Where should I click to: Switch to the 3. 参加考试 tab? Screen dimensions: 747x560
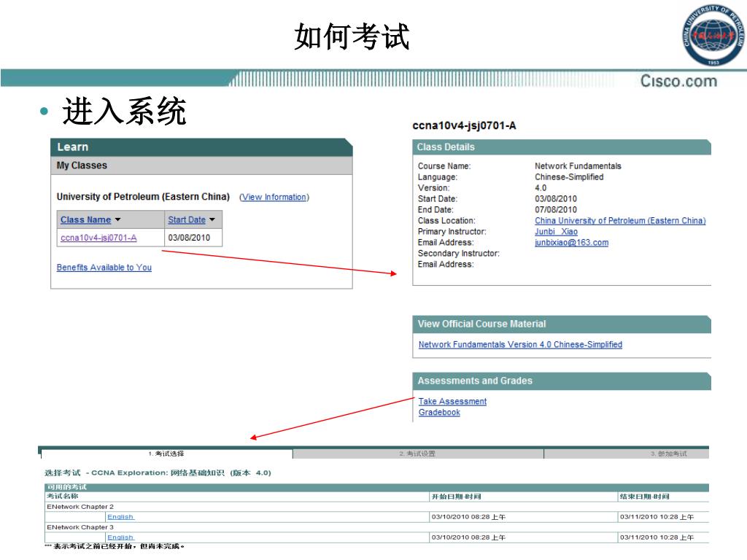[x=627, y=454]
